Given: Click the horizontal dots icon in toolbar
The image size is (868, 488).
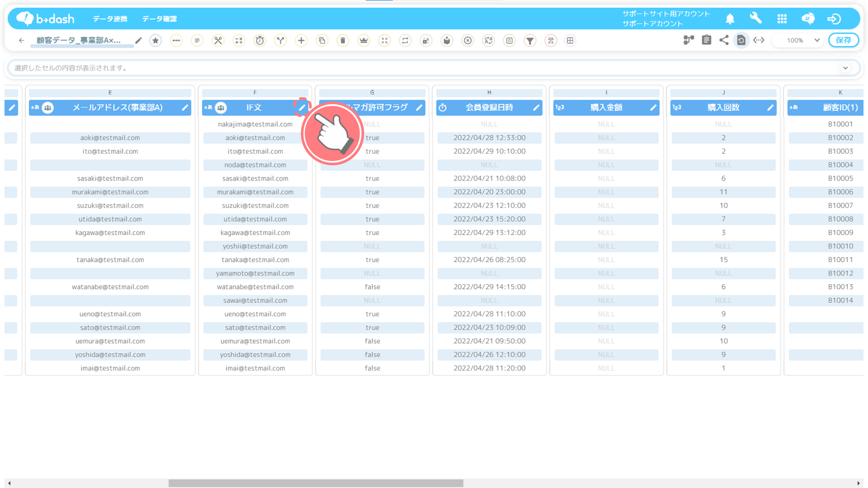Looking at the screenshot, I should coord(176,40).
